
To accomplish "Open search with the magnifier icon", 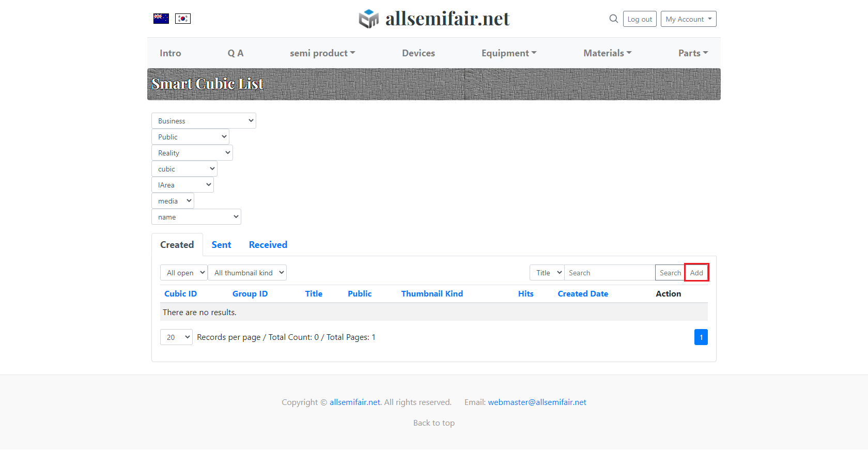I will (614, 19).
